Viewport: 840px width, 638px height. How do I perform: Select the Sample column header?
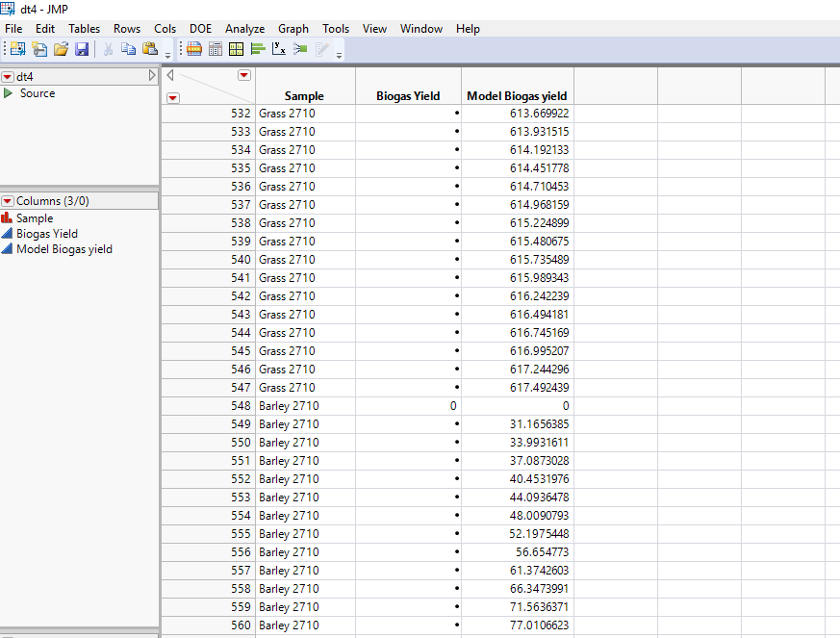click(305, 96)
